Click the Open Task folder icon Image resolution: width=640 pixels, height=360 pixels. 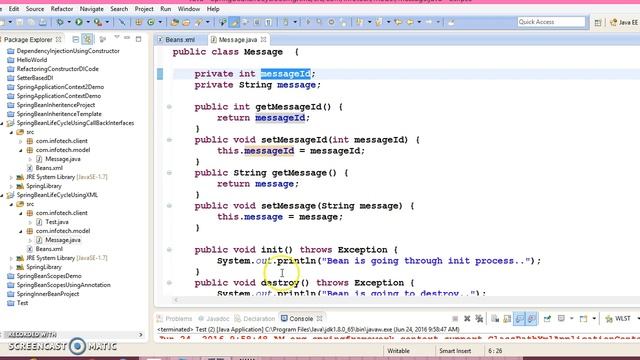pyautogui.click(x=186, y=22)
